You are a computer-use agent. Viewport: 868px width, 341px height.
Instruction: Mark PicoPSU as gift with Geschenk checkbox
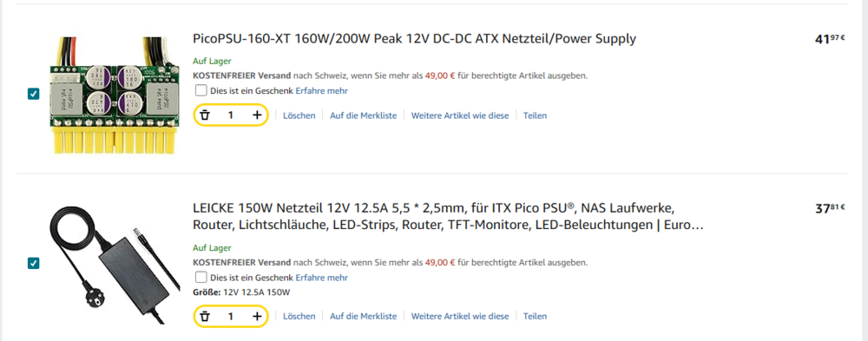pos(201,90)
